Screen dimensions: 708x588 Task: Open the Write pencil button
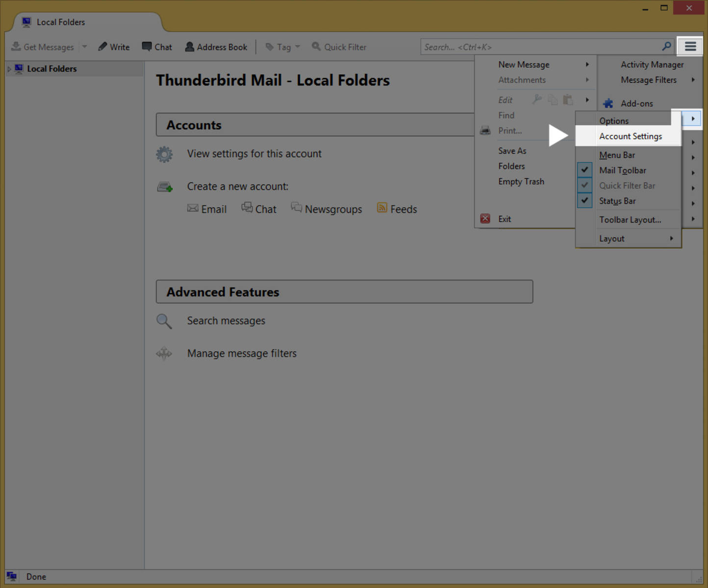pyautogui.click(x=114, y=47)
